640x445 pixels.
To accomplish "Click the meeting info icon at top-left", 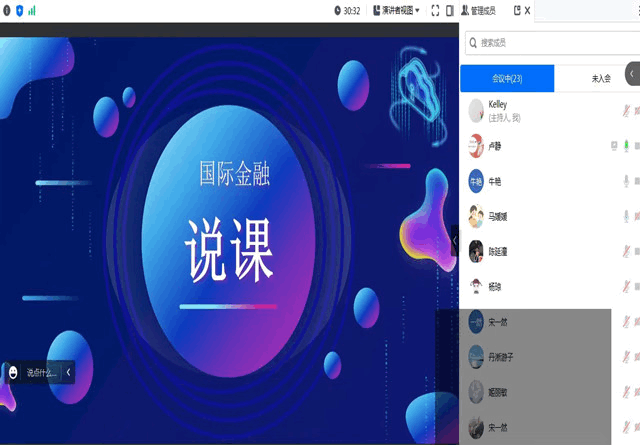I will pyautogui.click(x=5, y=10).
